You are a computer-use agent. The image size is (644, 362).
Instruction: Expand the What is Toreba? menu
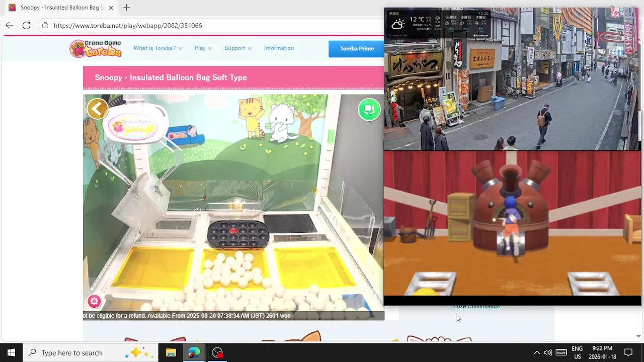(x=158, y=48)
